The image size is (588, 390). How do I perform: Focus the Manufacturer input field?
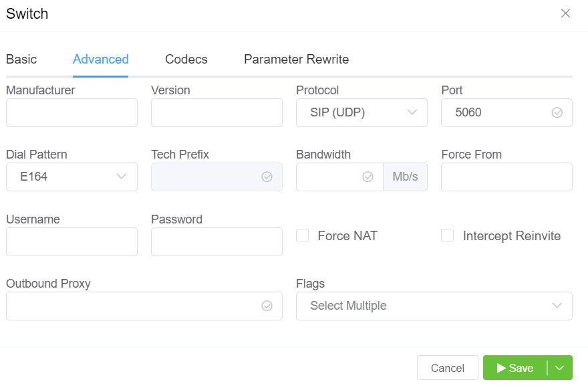71,112
